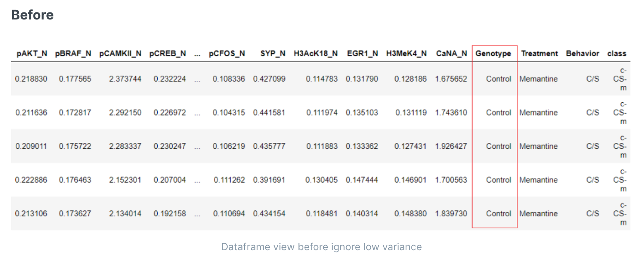Select the EGR1_N column header
The height and width of the screenshot is (261, 644).
[362, 53]
